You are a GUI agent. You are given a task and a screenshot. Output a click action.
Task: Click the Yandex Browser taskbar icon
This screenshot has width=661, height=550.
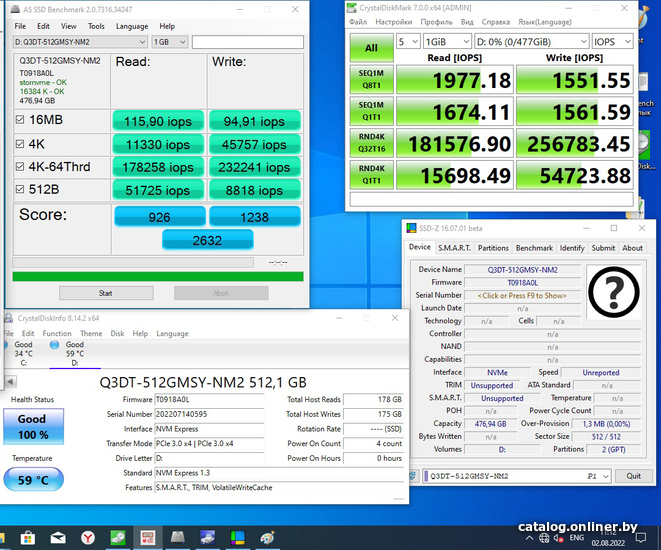[88, 537]
